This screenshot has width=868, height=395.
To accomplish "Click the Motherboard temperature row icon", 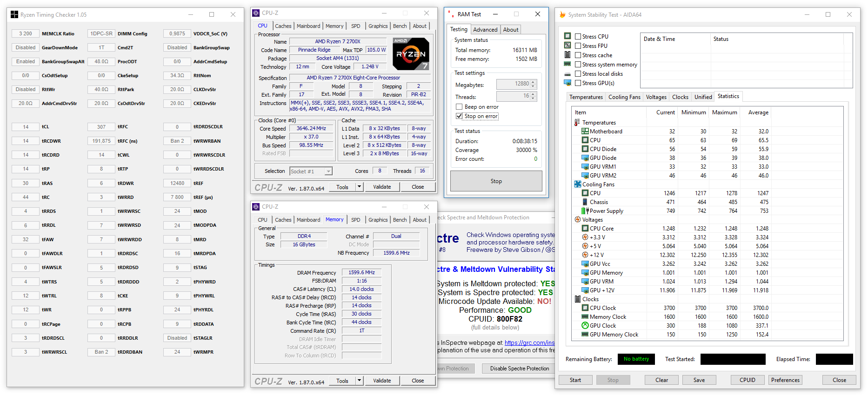I will click(x=585, y=132).
